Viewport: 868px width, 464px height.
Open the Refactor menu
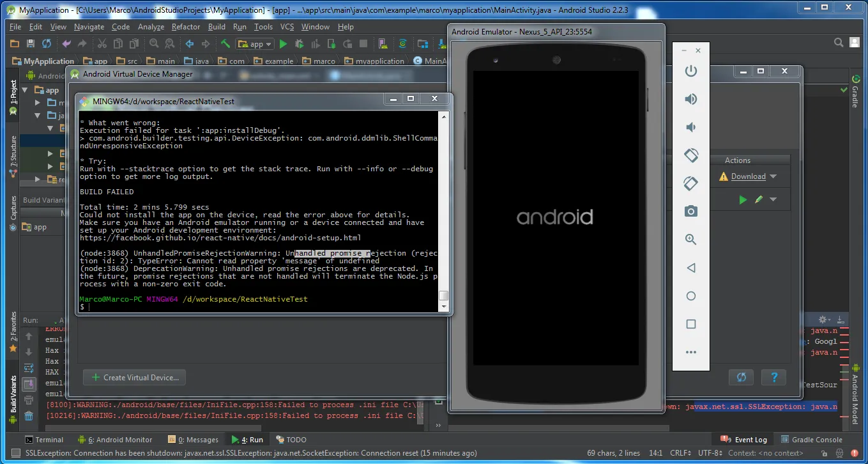click(x=186, y=27)
